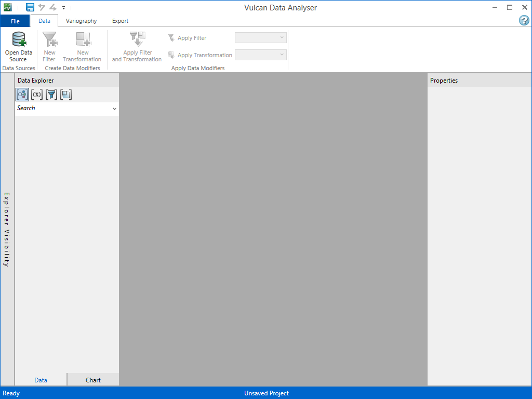Close the Vulcan Data Analyser window
The width and height of the screenshot is (532, 399).
524,7
